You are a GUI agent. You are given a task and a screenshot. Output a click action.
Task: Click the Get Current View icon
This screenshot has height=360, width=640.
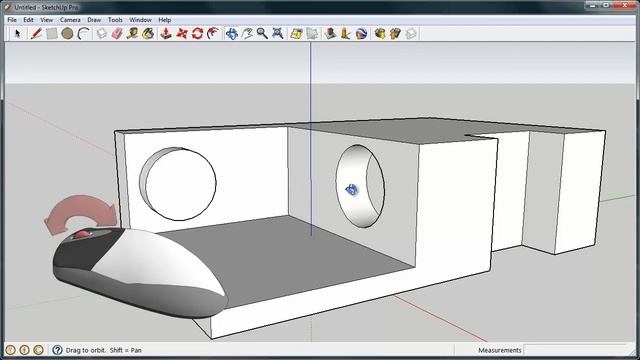[296, 33]
